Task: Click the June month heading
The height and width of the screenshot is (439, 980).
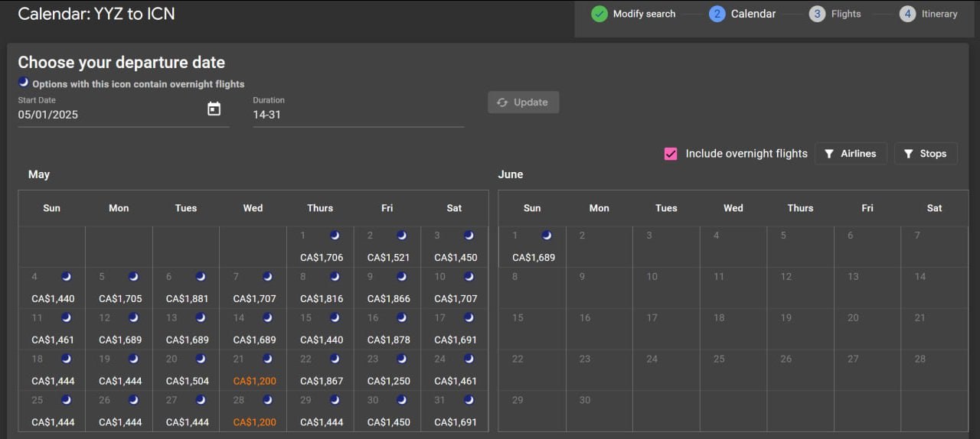Action: (x=511, y=174)
